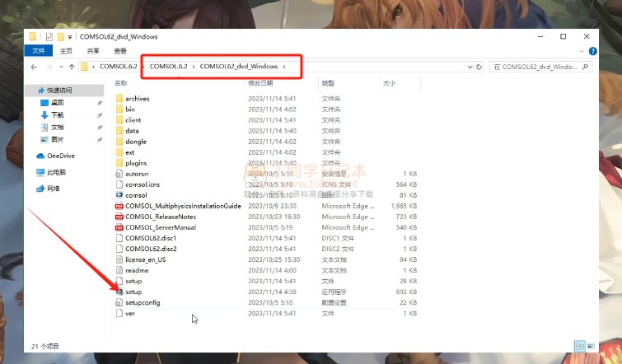
Task: Sort by 名称 column header
Action: click(x=120, y=83)
